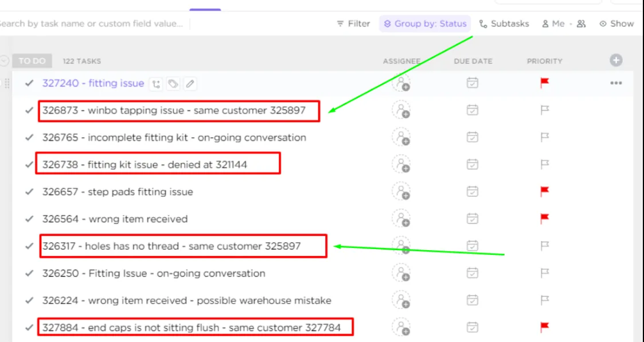The width and height of the screenshot is (644, 342).
Task: Open task 326765 incomplete fitting kit
Action: tap(174, 137)
